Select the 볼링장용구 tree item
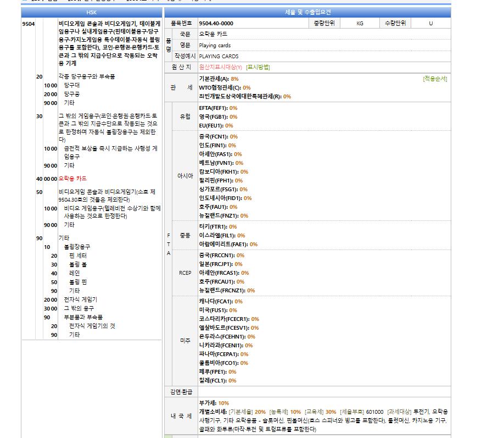 tap(77, 247)
